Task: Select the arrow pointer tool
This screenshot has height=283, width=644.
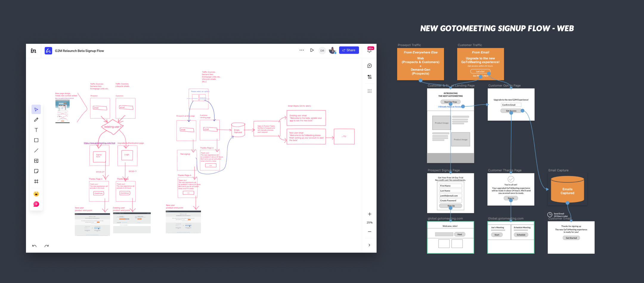Action: pos(36,109)
